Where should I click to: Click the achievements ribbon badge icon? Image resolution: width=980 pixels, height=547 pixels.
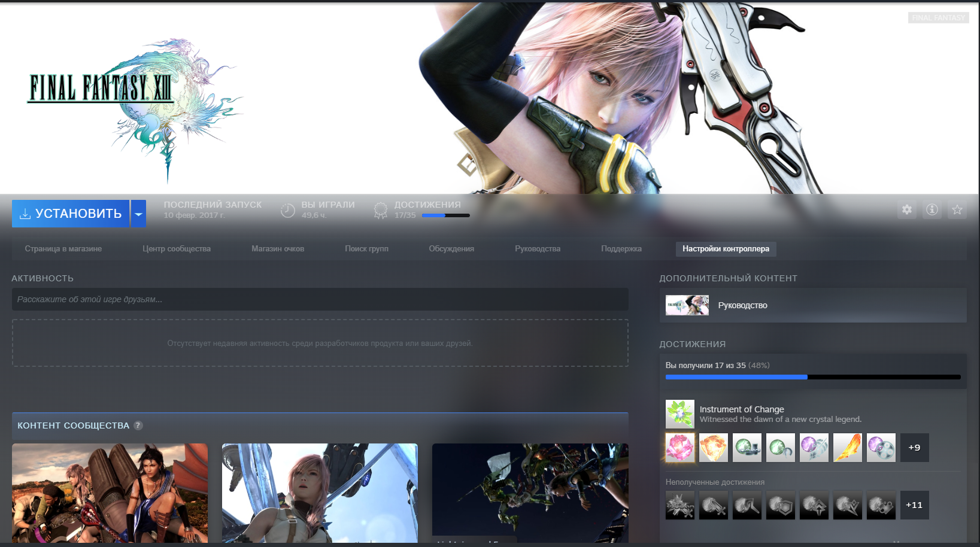click(x=381, y=210)
